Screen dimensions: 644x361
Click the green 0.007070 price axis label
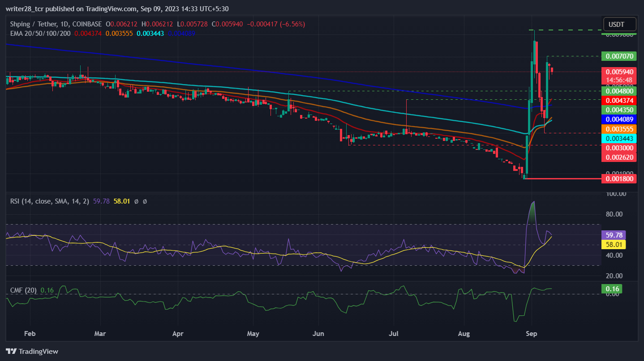[618, 56]
